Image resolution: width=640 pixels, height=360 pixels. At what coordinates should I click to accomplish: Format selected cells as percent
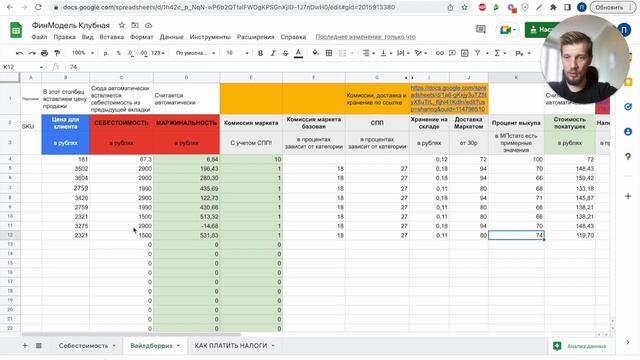(119, 53)
